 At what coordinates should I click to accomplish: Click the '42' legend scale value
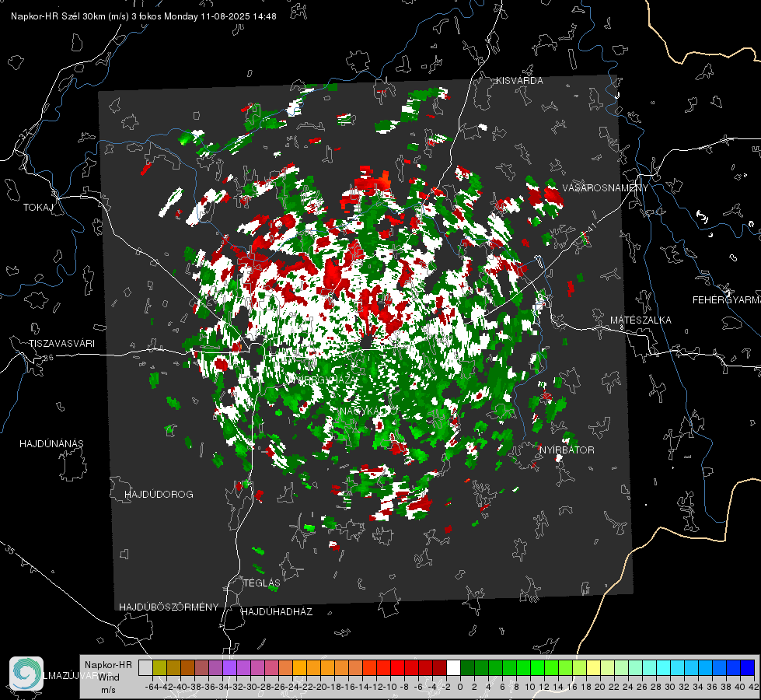coord(754,687)
